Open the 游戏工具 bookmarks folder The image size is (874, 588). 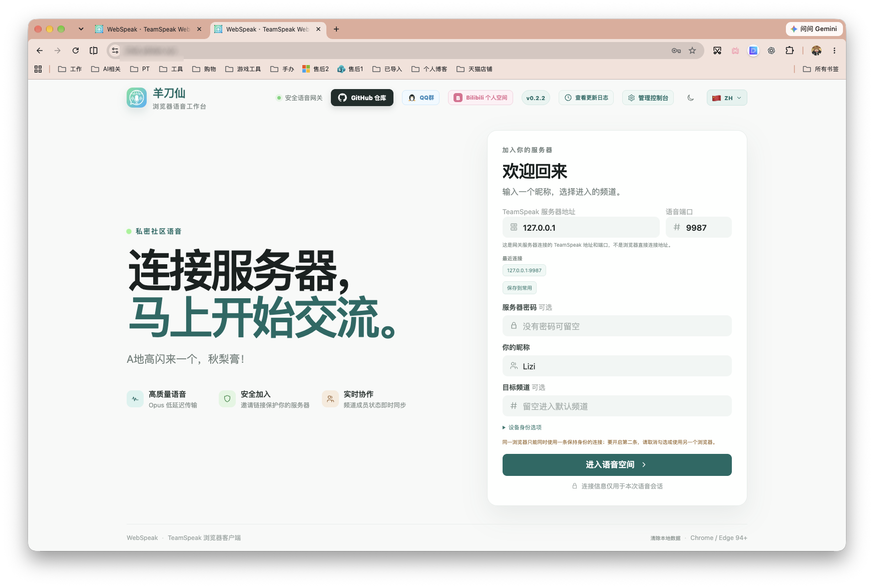pos(243,69)
